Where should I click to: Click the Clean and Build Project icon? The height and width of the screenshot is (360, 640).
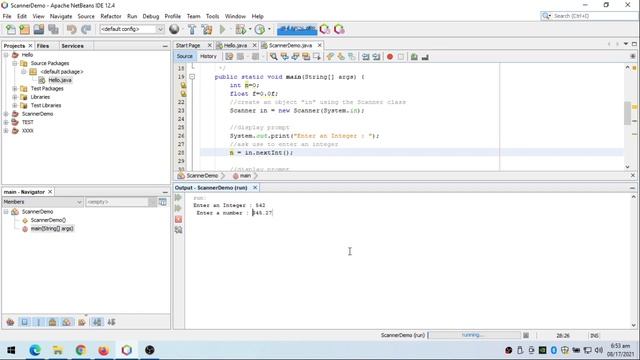point(207,29)
